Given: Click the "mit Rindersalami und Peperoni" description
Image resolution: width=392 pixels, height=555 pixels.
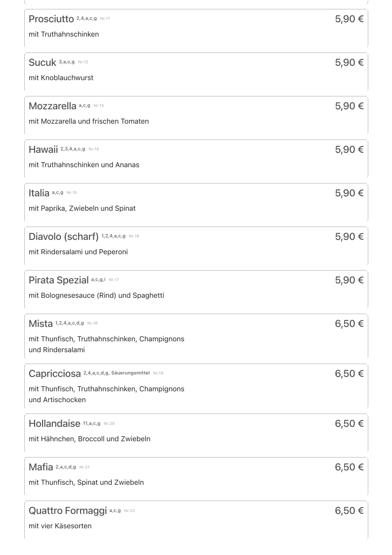Looking at the screenshot, I should click(78, 252).
